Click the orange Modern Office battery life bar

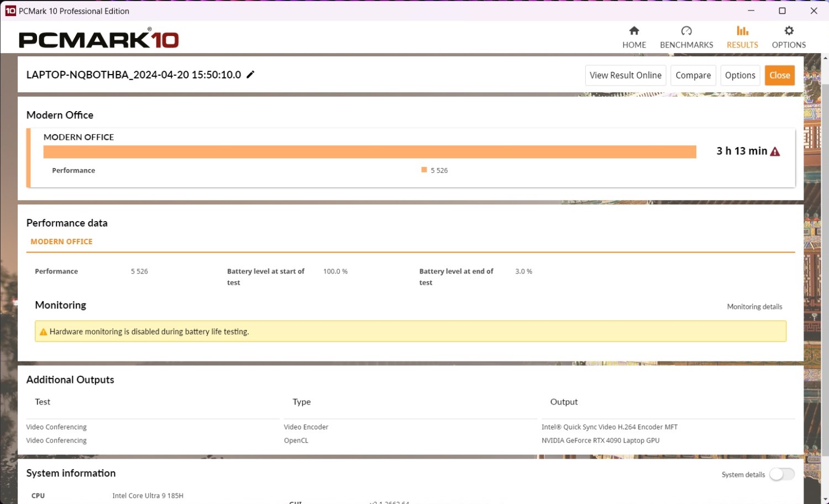pos(370,152)
